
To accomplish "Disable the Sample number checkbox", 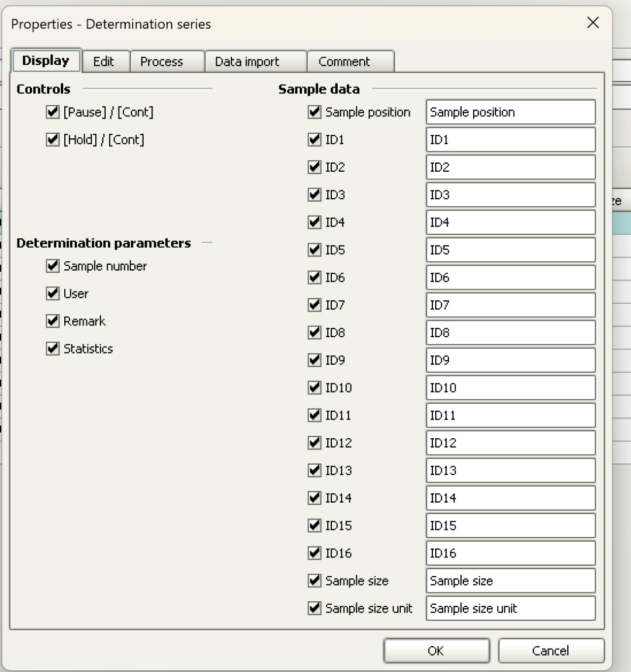I will click(53, 266).
